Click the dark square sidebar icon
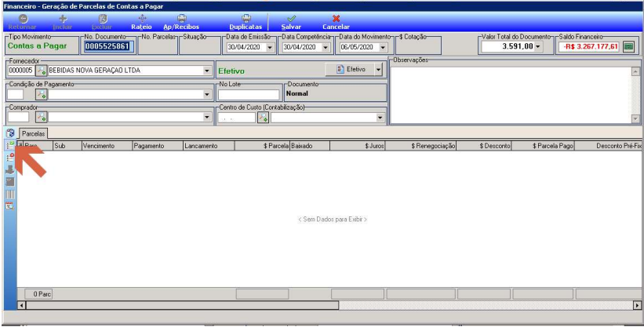This screenshot has width=644, height=327. pyautogui.click(x=10, y=182)
